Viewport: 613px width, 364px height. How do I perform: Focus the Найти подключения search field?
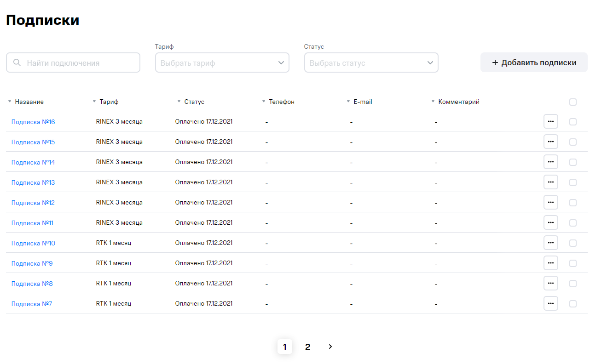pos(73,63)
